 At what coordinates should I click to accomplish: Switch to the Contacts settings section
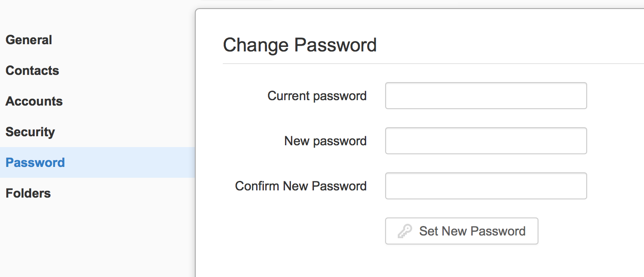tap(32, 70)
